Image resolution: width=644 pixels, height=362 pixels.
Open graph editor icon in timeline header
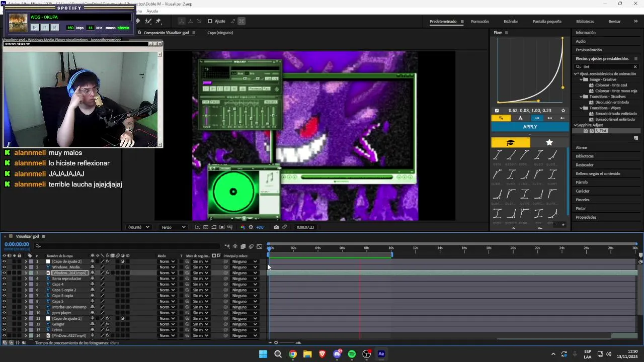(259, 246)
